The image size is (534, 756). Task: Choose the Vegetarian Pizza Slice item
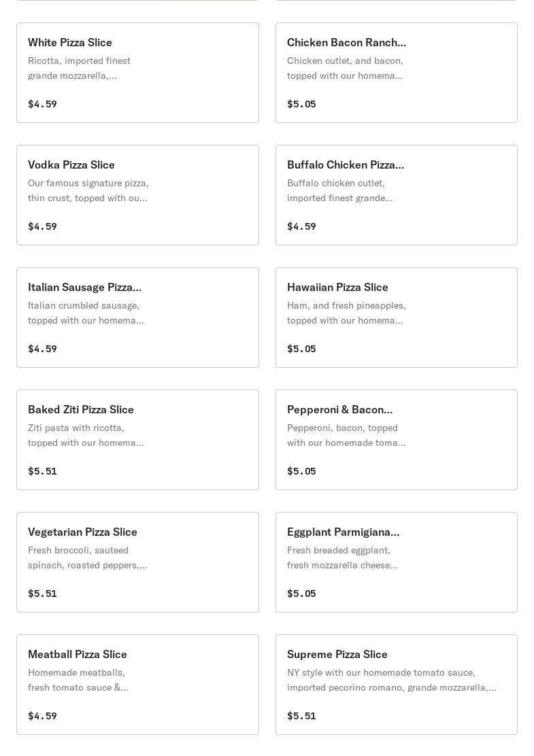[x=137, y=562]
